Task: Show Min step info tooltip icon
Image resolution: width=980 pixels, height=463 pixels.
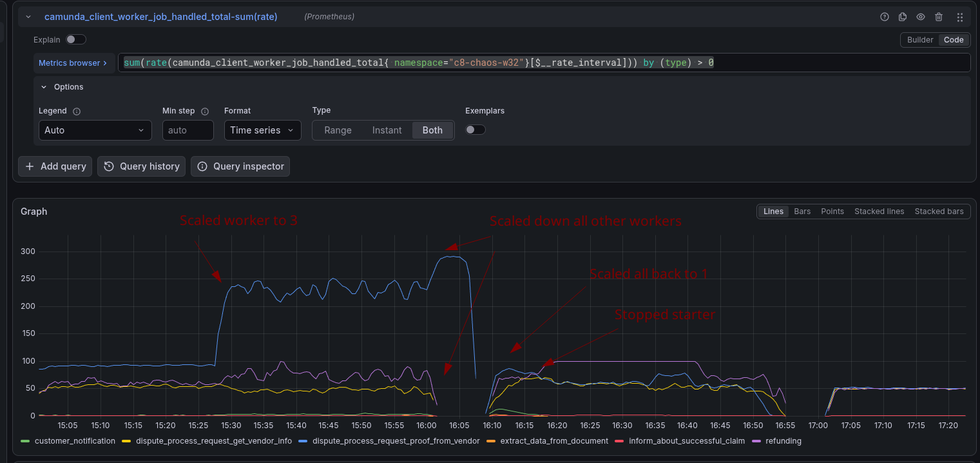Action: [206, 112]
